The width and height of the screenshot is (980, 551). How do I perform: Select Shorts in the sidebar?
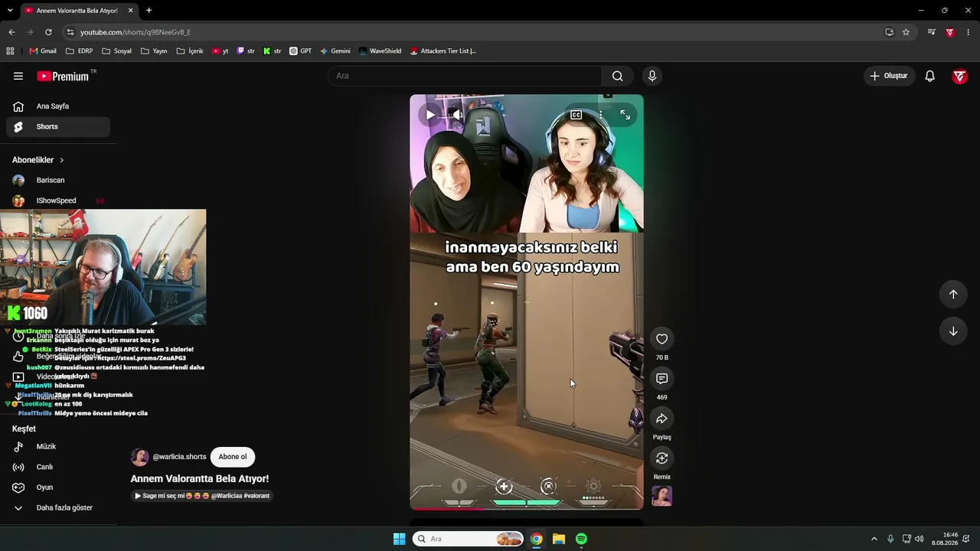click(x=58, y=127)
